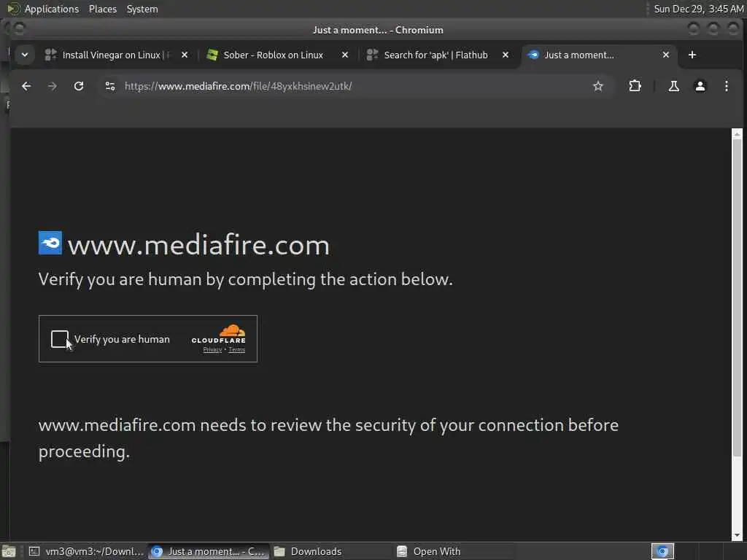Viewport: 747px width, 560px height.
Task: Open the Downloads taskbar window
Action: [x=331, y=551]
